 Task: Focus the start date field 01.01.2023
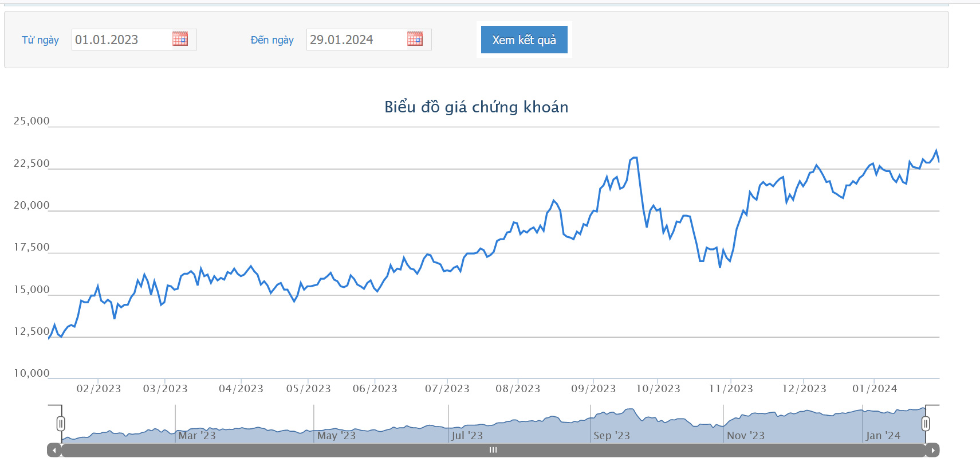[121, 40]
